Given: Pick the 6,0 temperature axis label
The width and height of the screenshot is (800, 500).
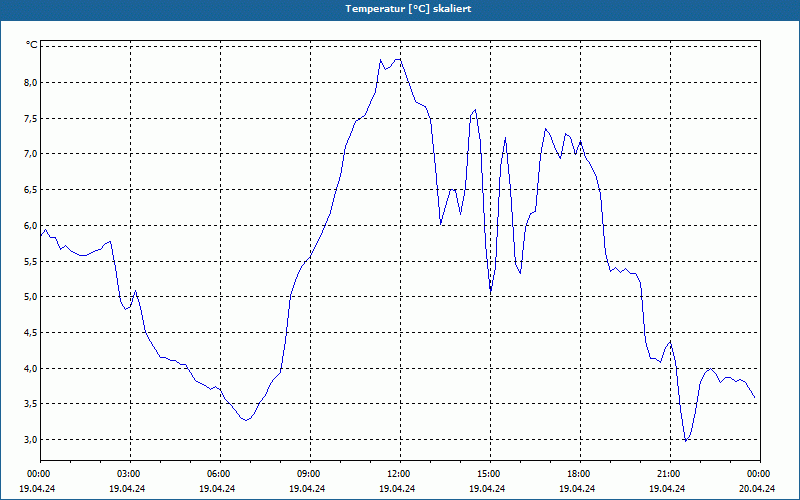Looking at the screenshot, I should pyautogui.click(x=30, y=226).
